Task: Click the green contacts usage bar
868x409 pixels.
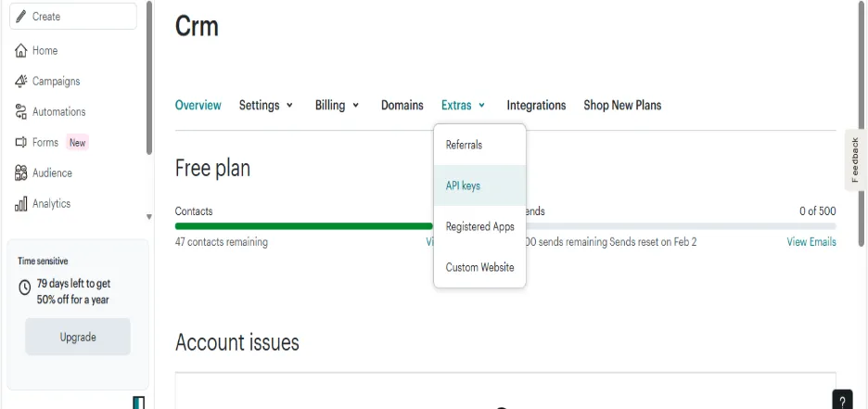Action: pos(304,225)
